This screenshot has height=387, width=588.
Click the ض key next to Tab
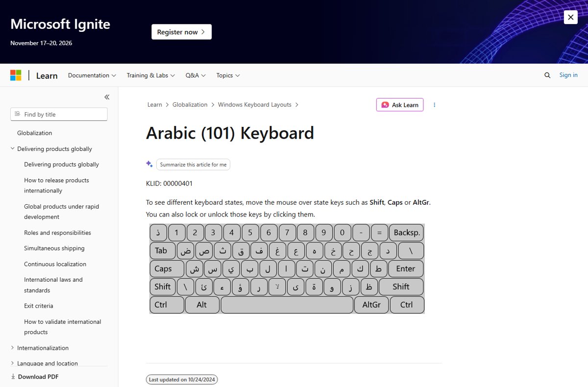click(x=186, y=250)
